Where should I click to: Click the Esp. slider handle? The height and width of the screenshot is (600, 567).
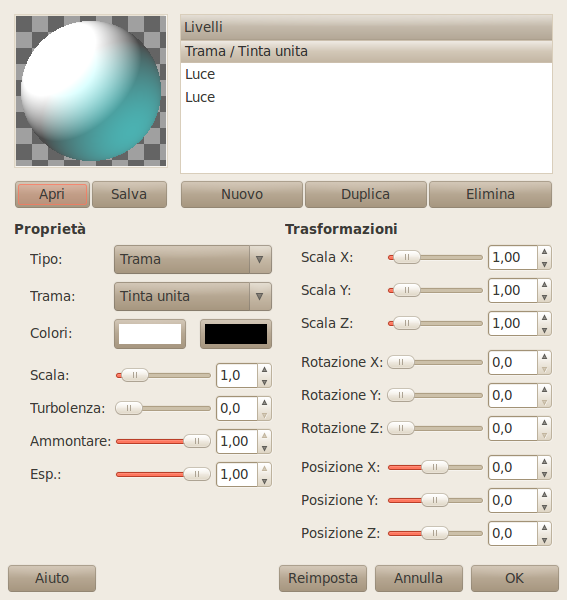[197, 474]
